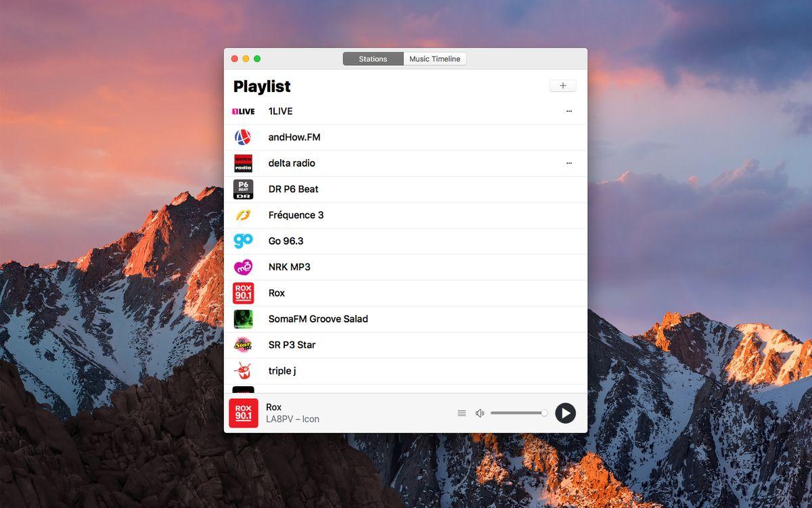812x508 pixels.
Task: Switch to the Music Timeline tab
Action: [434, 59]
